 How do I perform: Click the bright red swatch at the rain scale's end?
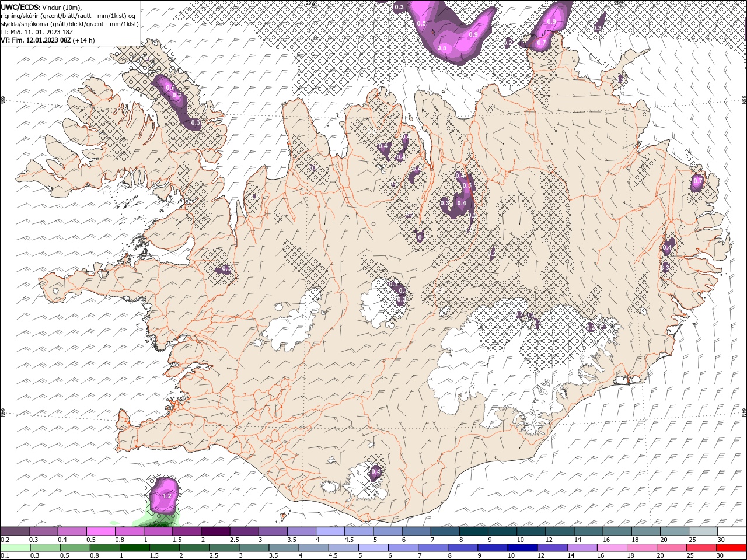(732, 548)
